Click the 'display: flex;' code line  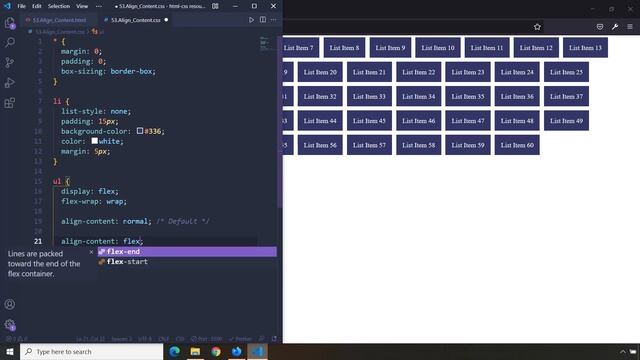coord(90,191)
